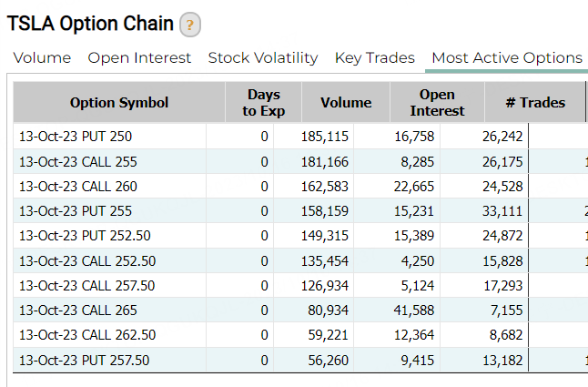The width and height of the screenshot is (588, 387).
Task: Click open interest value 22,665
Action: [x=414, y=187]
